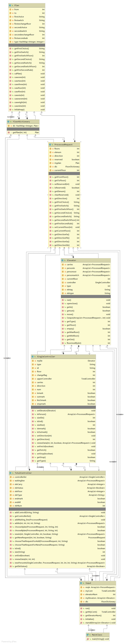Viewport: 127px width, 644px height.
Task: Click the changeflag field in SingleController
Action: click(63, 375)
